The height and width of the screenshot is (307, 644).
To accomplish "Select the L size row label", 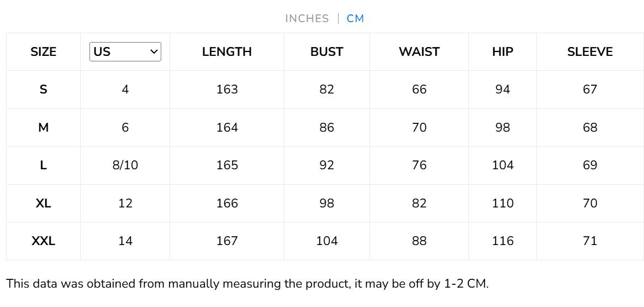I will point(43,165).
